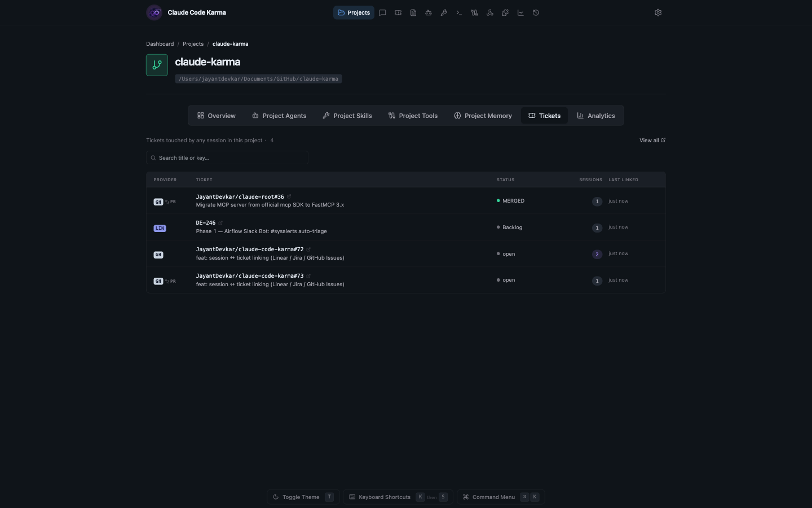
Task: Open ticket DE-246
Action: 206,223
